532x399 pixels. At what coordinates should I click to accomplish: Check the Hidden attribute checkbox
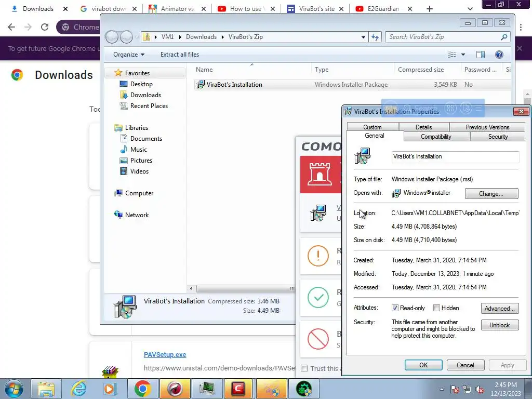436,308
